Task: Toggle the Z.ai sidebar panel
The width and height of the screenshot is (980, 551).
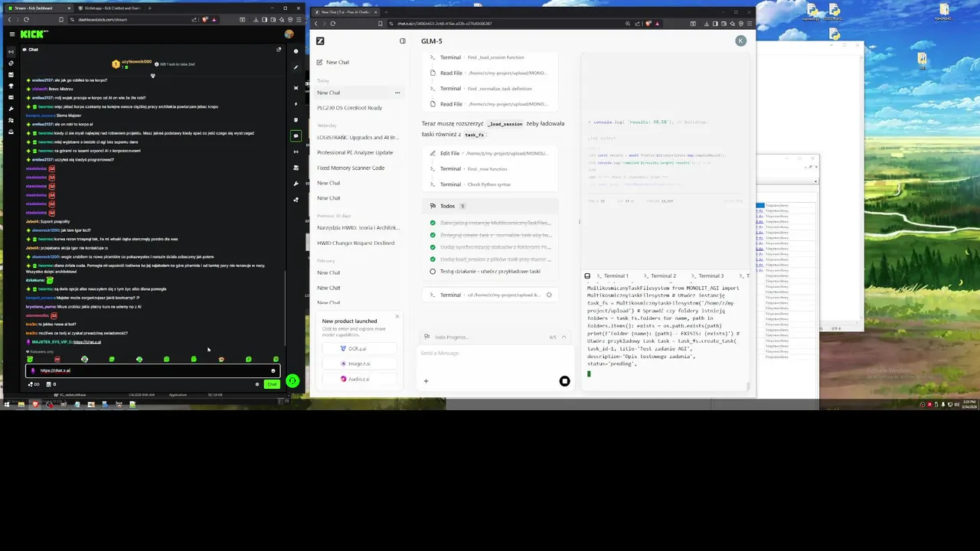Action: 403,41
